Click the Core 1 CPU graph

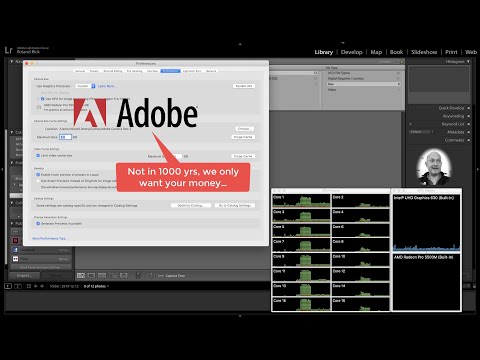coord(301,201)
